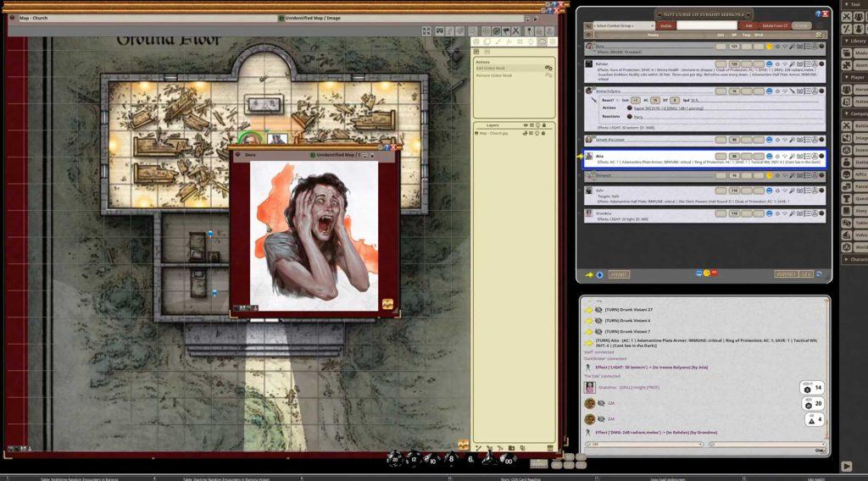Click the yellow faction icon on Doru row
Viewport: 868px width, 481px height.
tap(769, 47)
